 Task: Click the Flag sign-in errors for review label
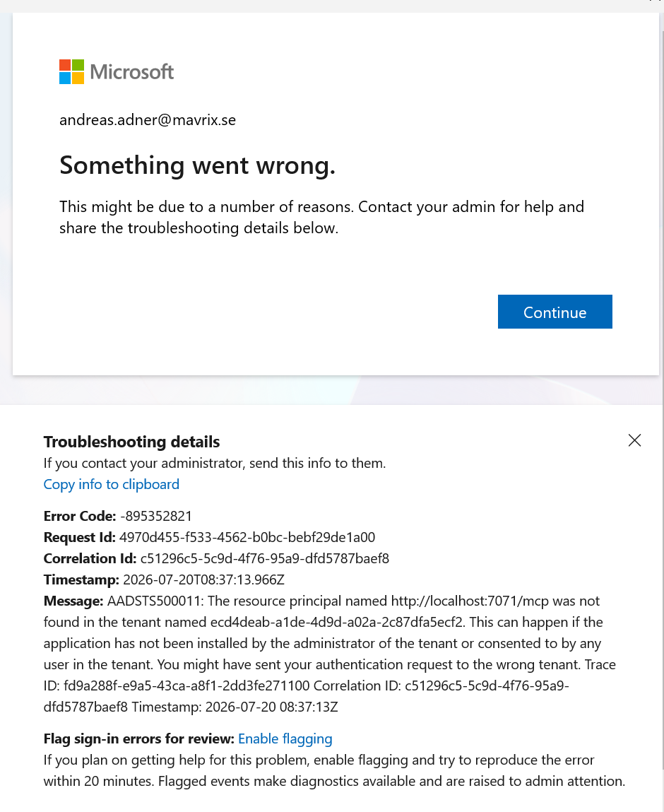pyautogui.click(x=138, y=739)
